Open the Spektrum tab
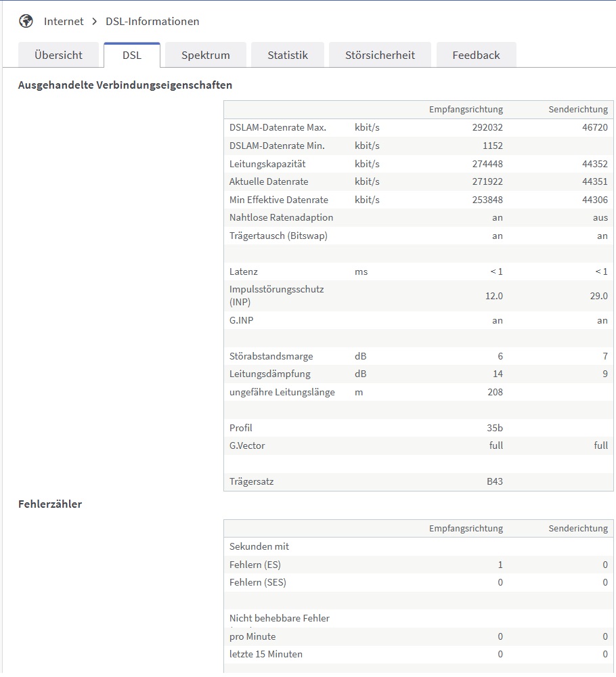The image size is (616, 677). point(206,56)
